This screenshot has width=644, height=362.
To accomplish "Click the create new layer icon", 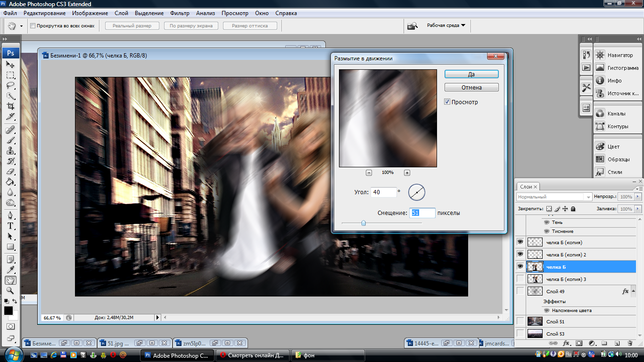I will [x=617, y=343].
